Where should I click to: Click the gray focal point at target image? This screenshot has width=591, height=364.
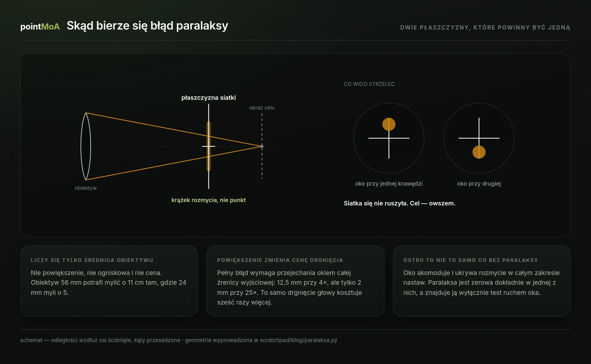[x=262, y=146]
